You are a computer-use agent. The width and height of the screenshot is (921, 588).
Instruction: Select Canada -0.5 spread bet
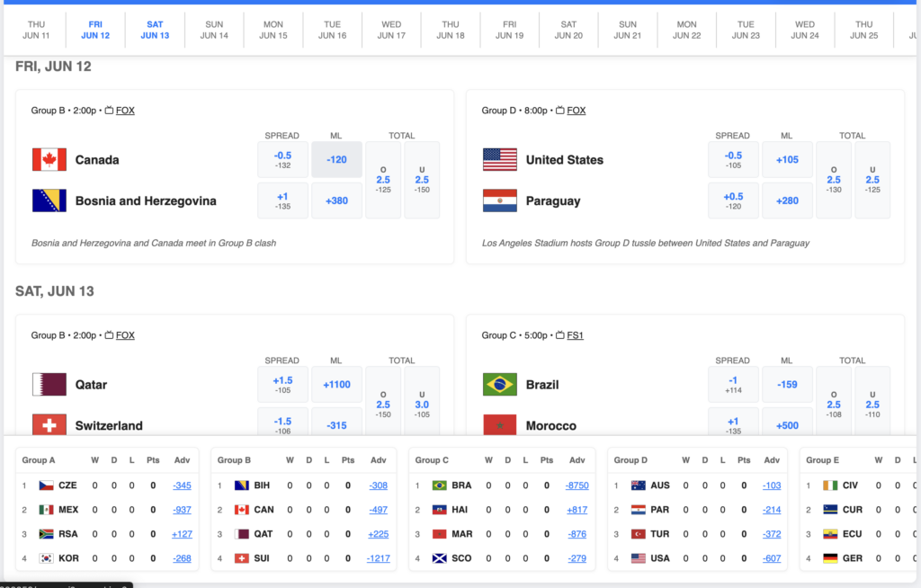pyautogui.click(x=282, y=160)
